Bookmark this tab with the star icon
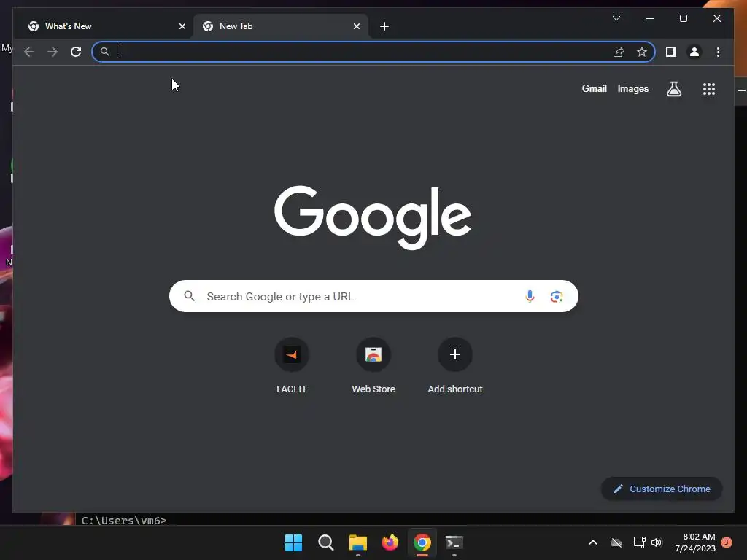 point(642,52)
